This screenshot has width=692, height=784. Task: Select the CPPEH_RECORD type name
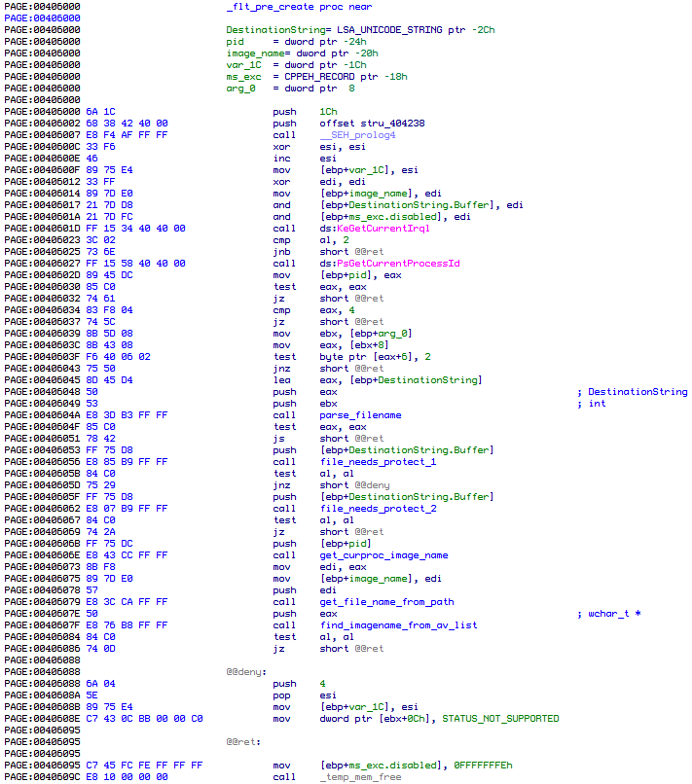coord(319,77)
